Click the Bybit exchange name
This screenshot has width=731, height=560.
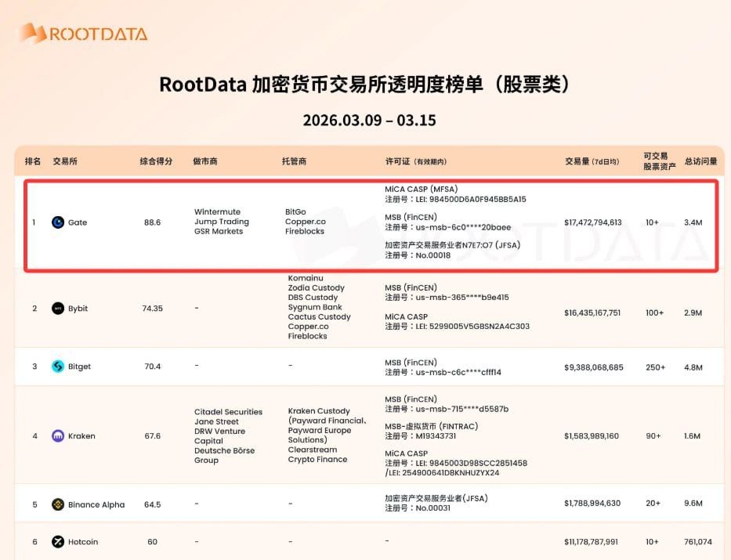(78, 309)
